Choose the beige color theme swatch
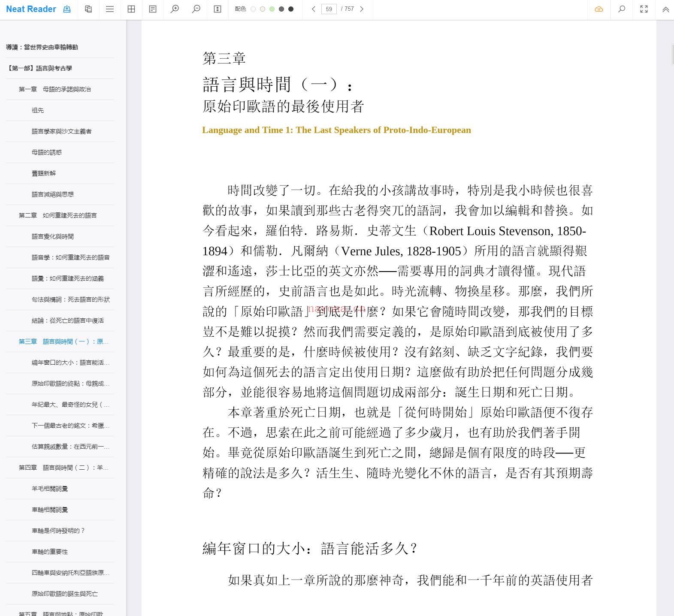 tap(263, 9)
